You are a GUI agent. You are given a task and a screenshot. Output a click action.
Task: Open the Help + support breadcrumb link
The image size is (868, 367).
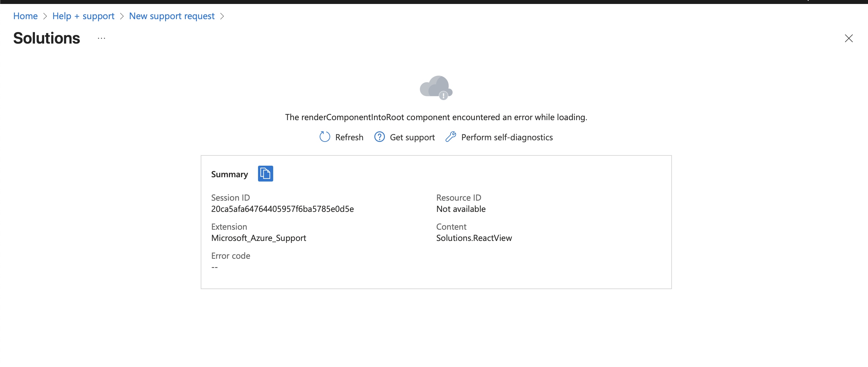(83, 16)
